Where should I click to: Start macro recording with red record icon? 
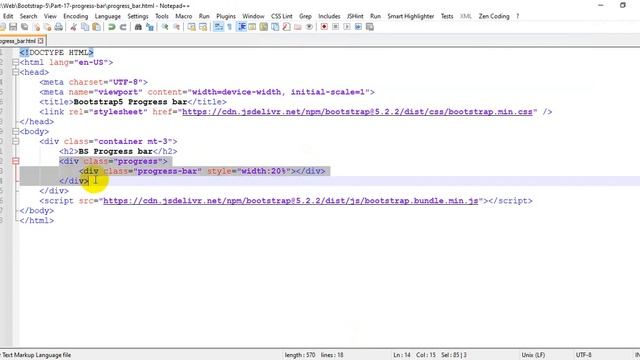[324, 27]
